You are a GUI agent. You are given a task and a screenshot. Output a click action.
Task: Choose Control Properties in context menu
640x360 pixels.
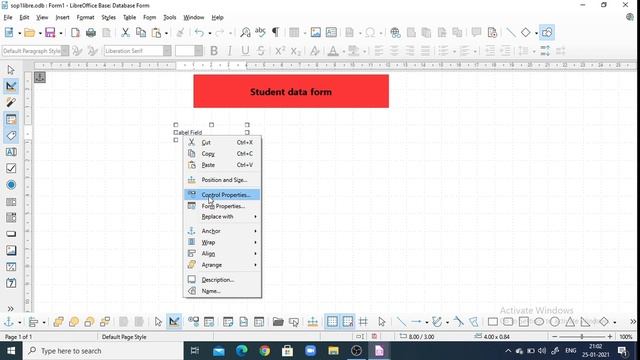222,195
